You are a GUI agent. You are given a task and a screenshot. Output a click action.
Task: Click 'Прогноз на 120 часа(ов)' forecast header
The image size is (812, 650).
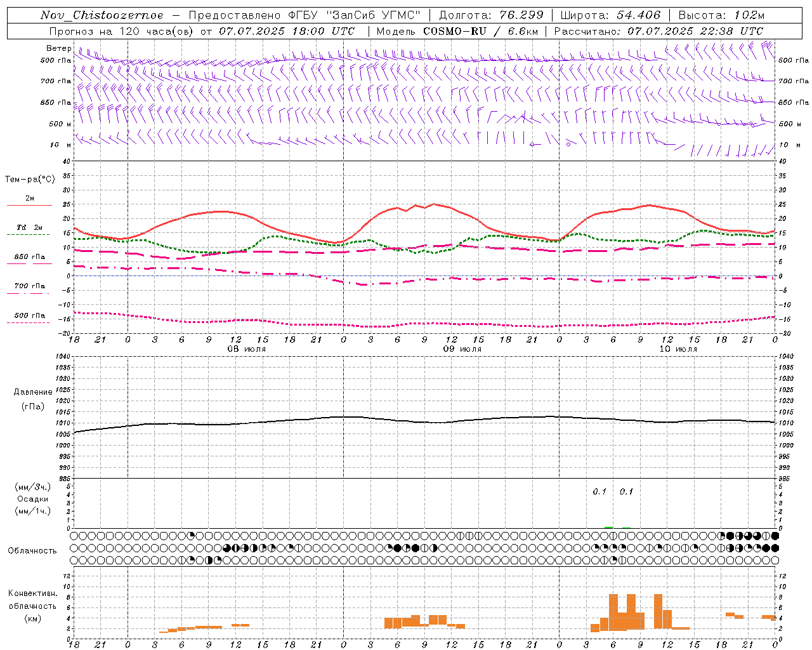[x=122, y=31]
